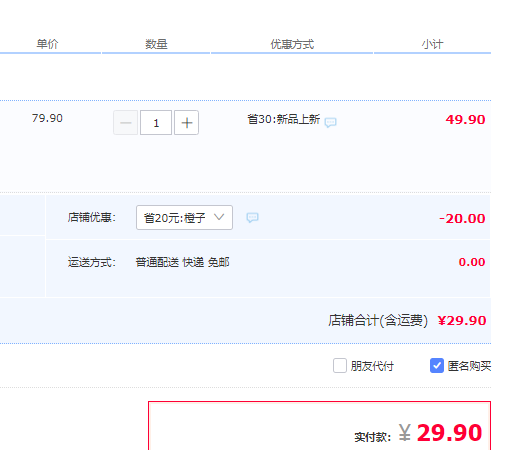This screenshot has width=505, height=450.
Task: Expand the 省20元:橙子 store discount dropdown
Action: click(x=184, y=218)
